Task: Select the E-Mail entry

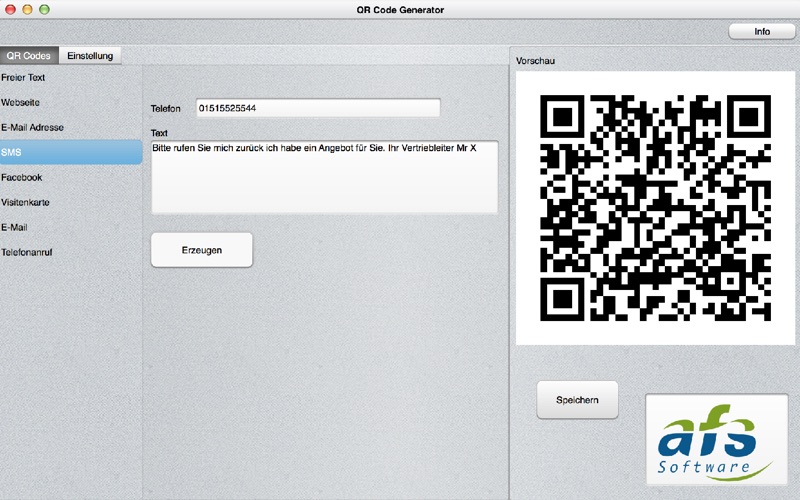Action: [x=71, y=228]
